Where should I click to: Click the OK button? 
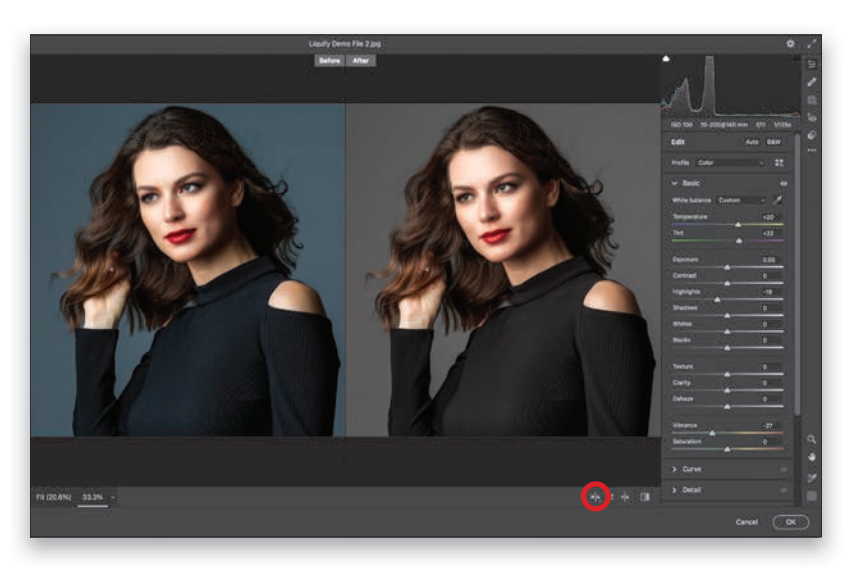(790, 522)
